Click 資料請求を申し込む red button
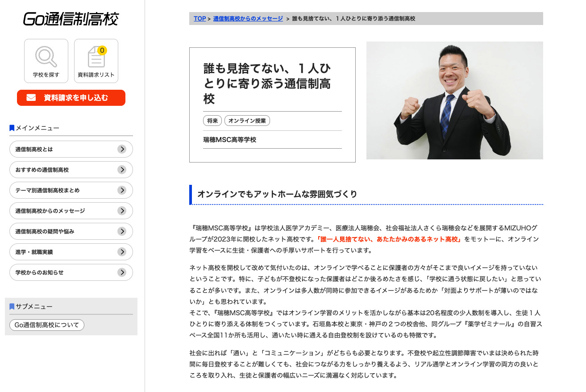 pyautogui.click(x=71, y=98)
